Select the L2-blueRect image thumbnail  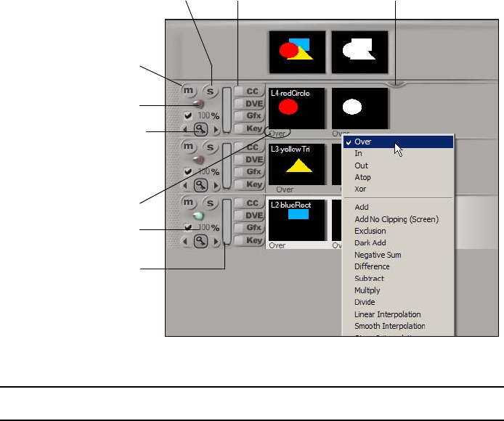(297, 221)
